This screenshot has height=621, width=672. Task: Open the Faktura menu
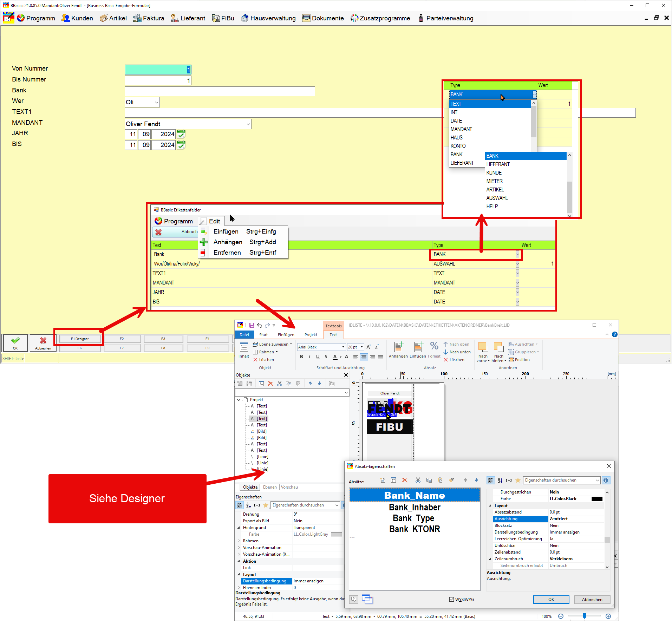149,18
